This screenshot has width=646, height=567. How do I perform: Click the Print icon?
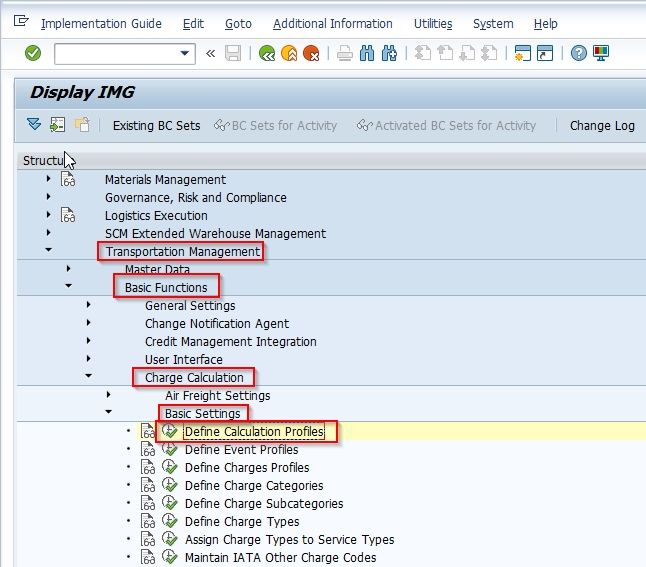(344, 53)
